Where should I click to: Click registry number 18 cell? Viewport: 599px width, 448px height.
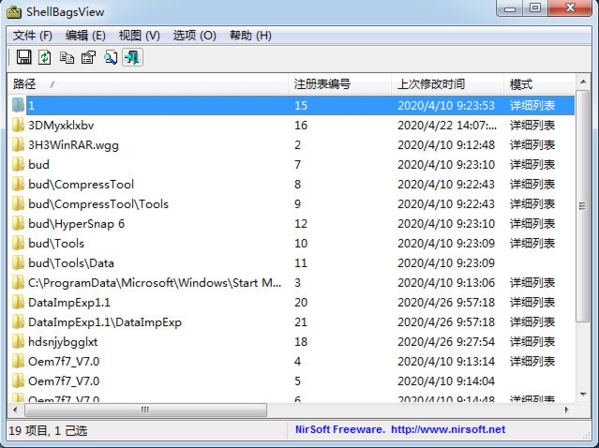(x=301, y=341)
